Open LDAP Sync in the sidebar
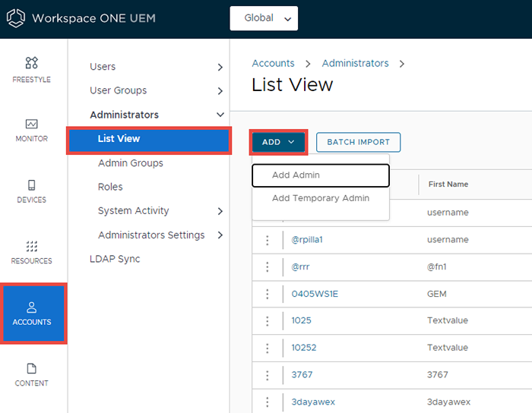Screen dimensions: 532x413 click(115, 259)
